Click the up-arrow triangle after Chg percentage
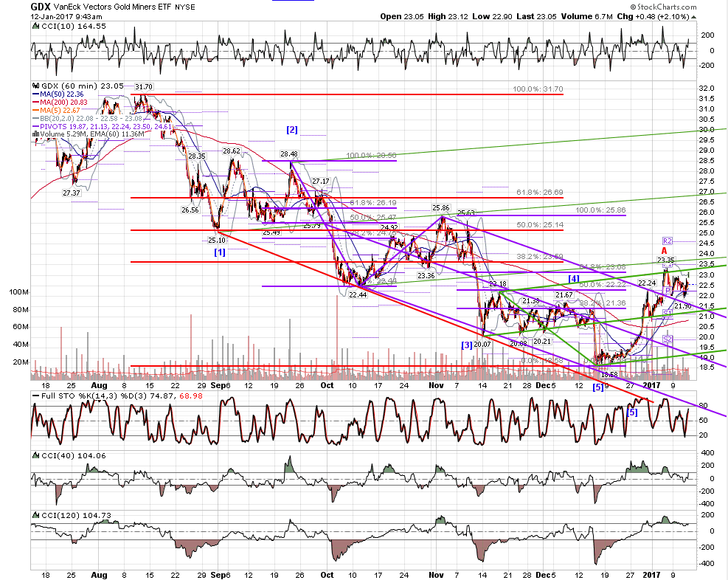This screenshot has width=728, height=580. [x=693, y=17]
